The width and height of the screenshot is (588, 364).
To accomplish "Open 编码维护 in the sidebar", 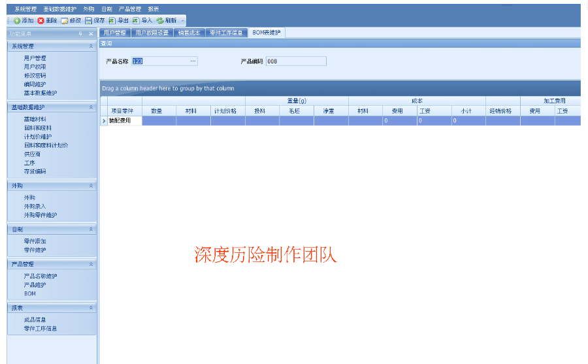I will tap(35, 84).
